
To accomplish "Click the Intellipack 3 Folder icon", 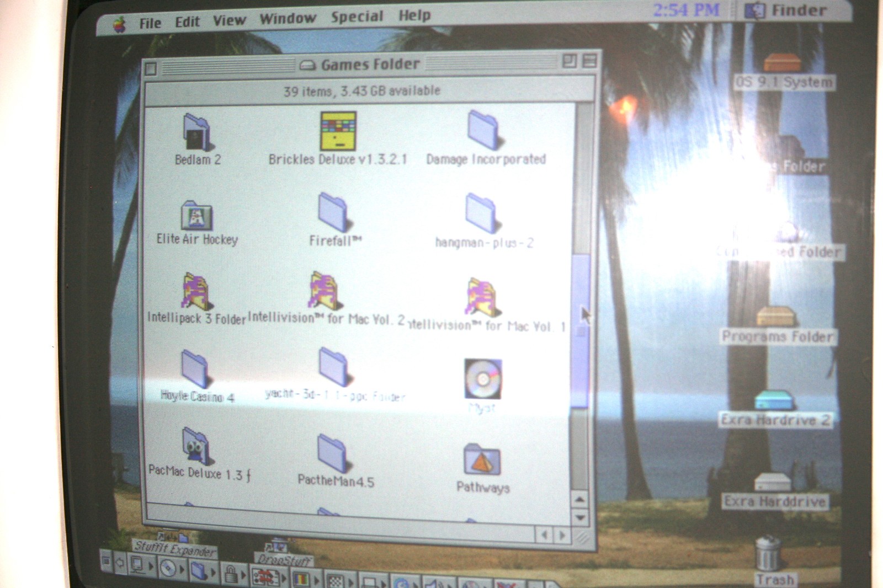I will 196,292.
